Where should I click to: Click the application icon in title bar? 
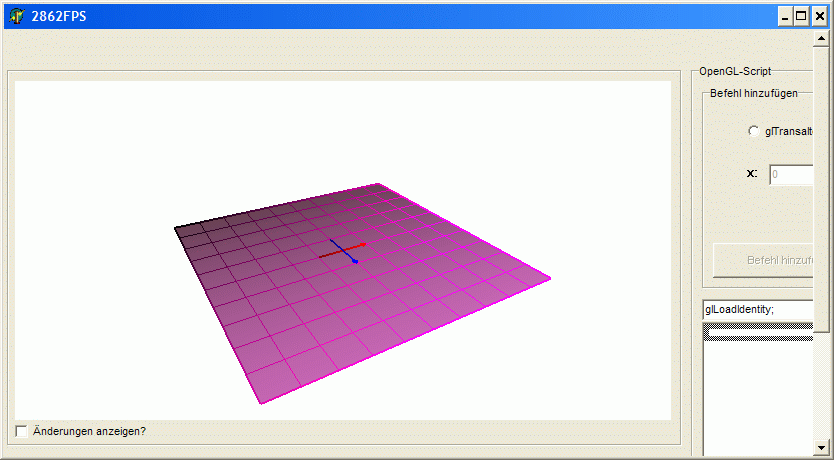[15, 15]
